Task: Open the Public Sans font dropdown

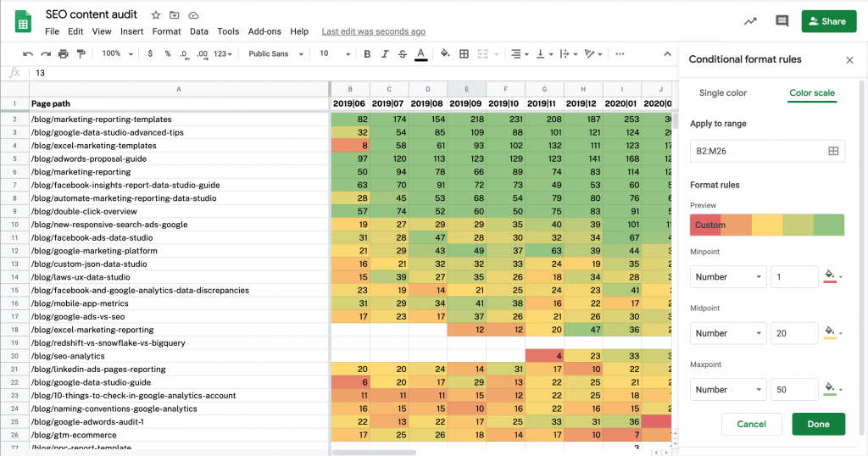Action: [275, 53]
